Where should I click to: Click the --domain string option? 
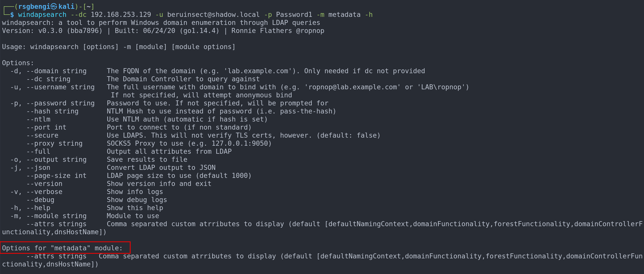56,71
